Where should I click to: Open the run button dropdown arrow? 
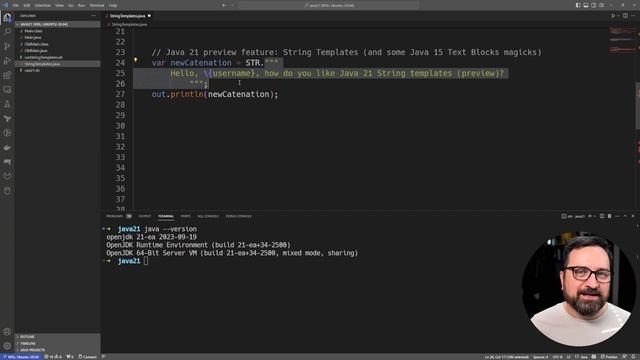coord(618,16)
